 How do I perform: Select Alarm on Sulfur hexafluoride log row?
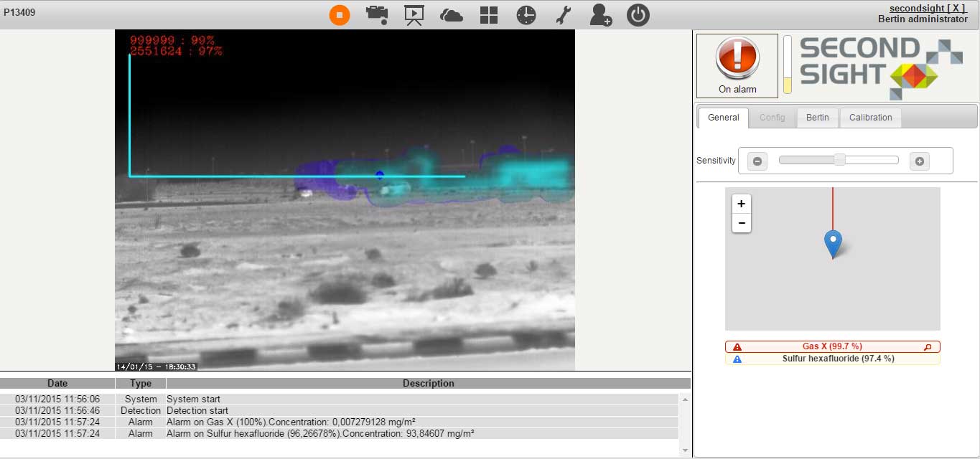coord(339,434)
